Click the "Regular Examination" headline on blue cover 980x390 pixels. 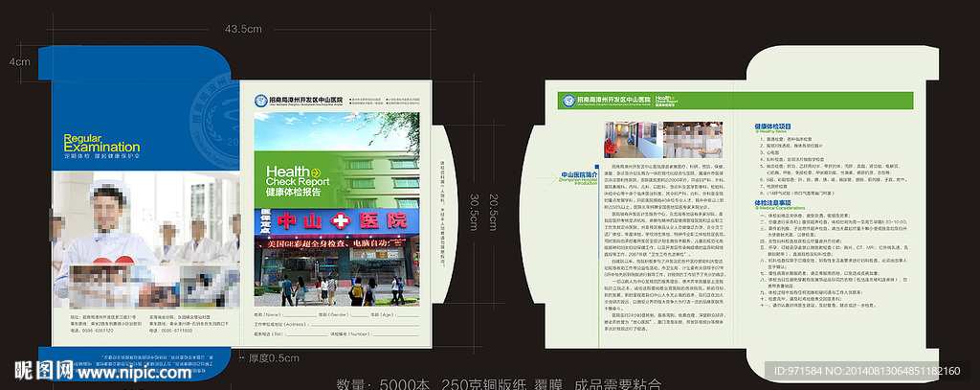(101, 143)
